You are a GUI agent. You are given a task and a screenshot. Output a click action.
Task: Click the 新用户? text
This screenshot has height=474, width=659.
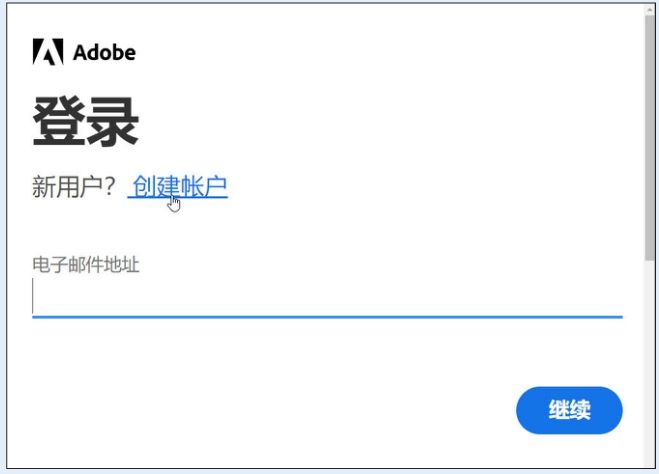point(74,186)
